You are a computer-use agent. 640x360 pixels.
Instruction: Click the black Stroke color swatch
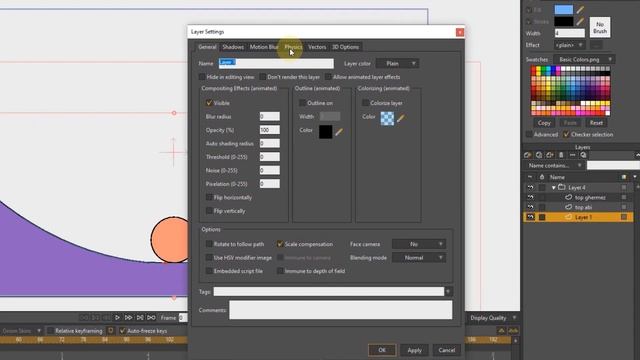pos(564,21)
